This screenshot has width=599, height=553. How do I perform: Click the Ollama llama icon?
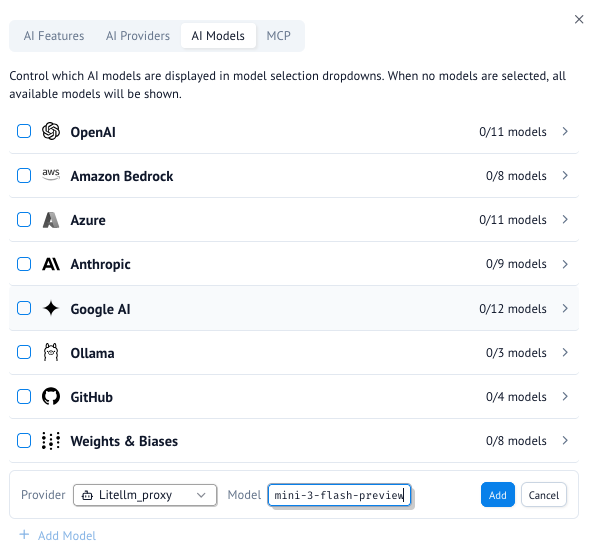(x=51, y=352)
